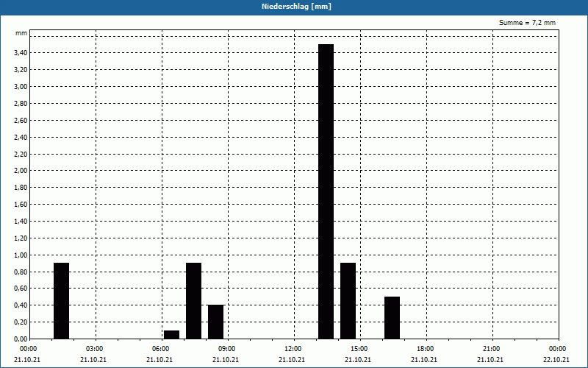Click the 0,40 y-axis label
Screen dimensions: 588x368
click(x=21, y=305)
